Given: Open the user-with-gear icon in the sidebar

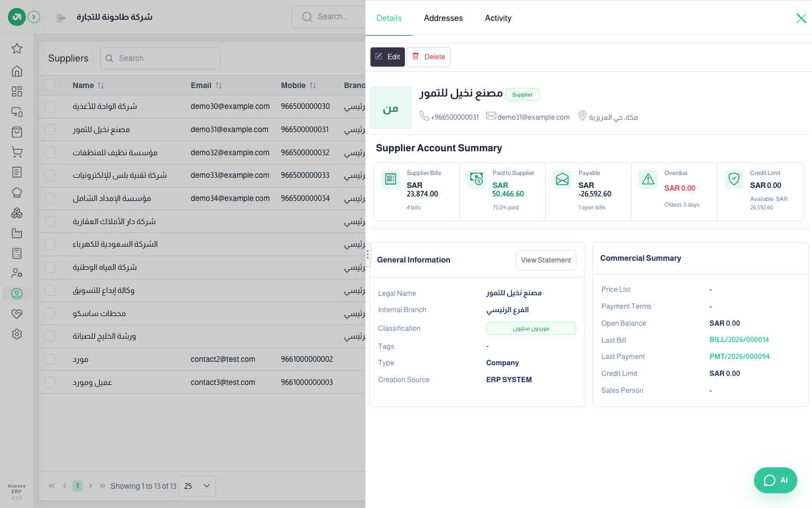Looking at the screenshot, I should [x=17, y=273].
